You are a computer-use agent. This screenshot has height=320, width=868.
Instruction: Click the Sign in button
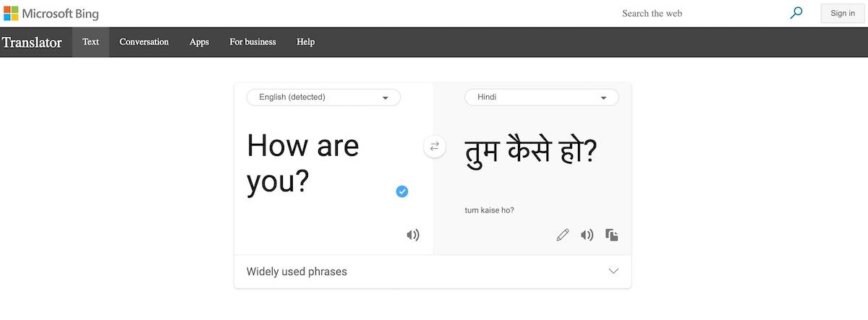pos(843,13)
